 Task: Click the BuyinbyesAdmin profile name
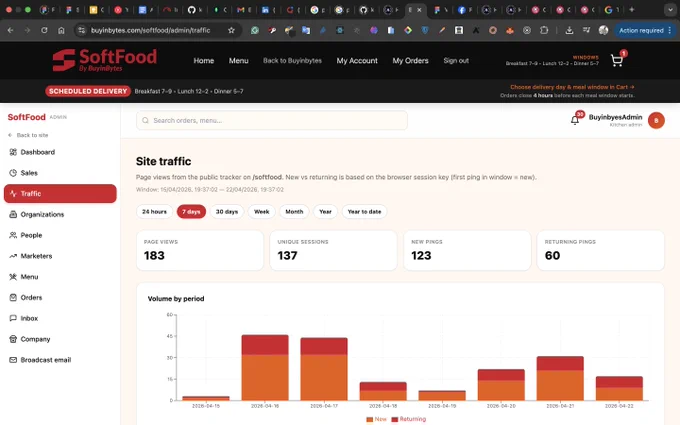[x=615, y=117]
